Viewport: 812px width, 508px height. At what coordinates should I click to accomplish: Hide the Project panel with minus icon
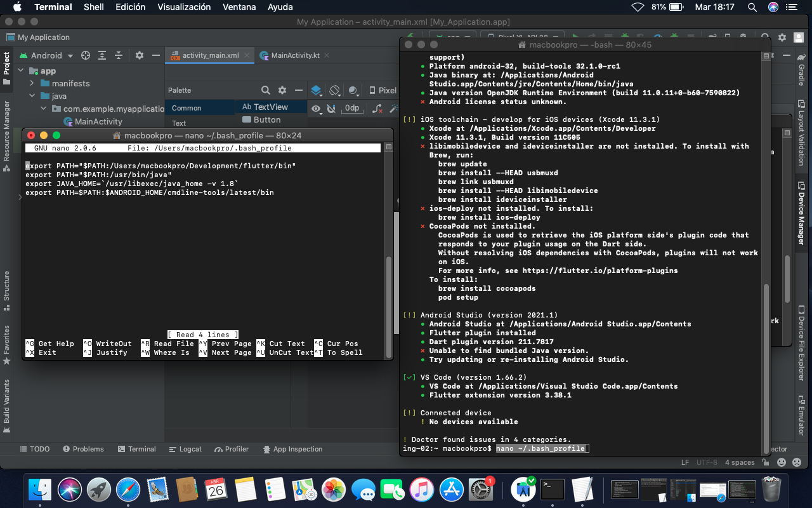click(x=156, y=55)
